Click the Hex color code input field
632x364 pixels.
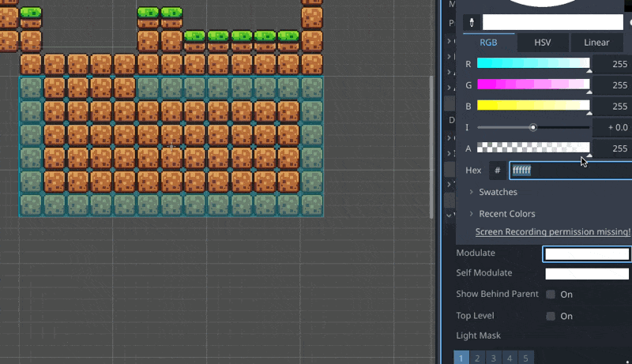pos(569,171)
